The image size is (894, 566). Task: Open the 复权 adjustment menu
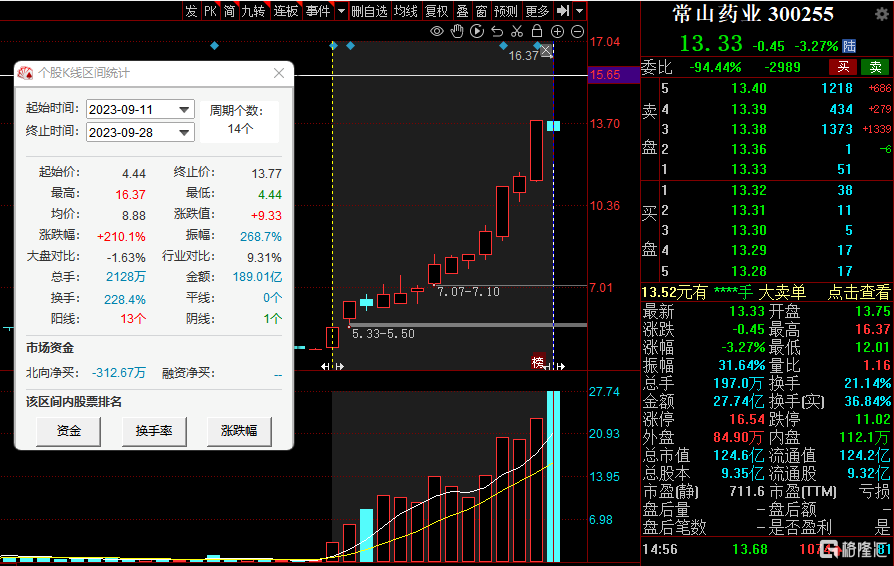(437, 11)
